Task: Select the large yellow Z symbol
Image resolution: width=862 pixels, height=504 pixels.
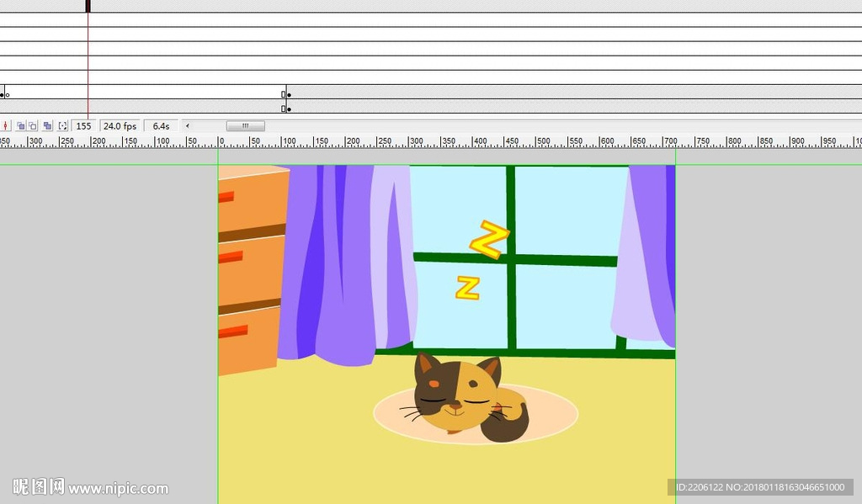Action: tap(489, 239)
